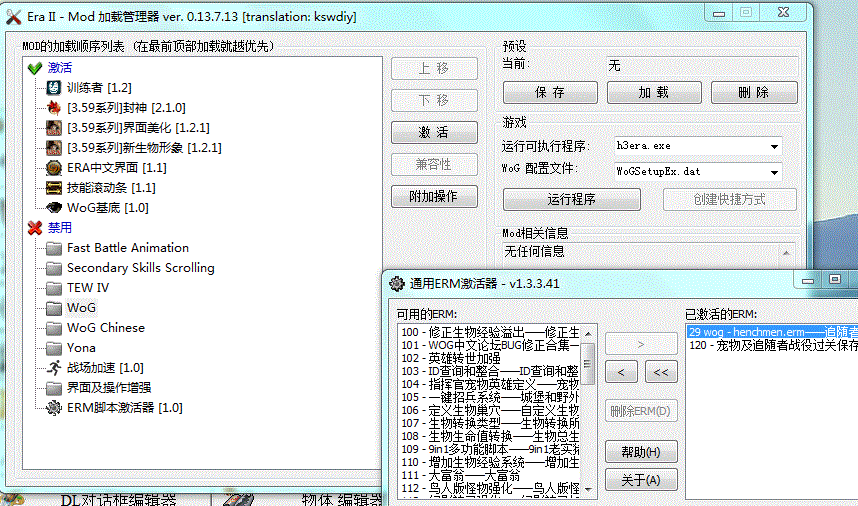
Task: Select ERM entry 102 - 英雄转世加强
Action: (490, 358)
